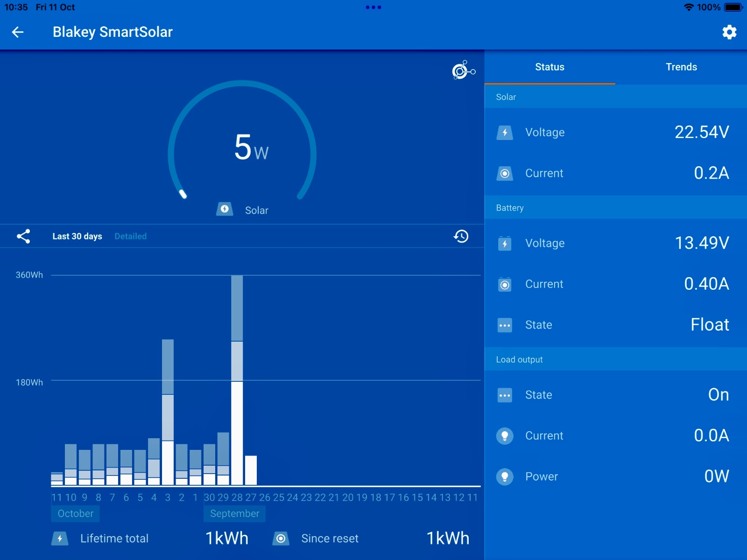Image resolution: width=747 pixels, height=560 pixels.
Task: Tap the VE.Smart networking icon
Action: 464,70
